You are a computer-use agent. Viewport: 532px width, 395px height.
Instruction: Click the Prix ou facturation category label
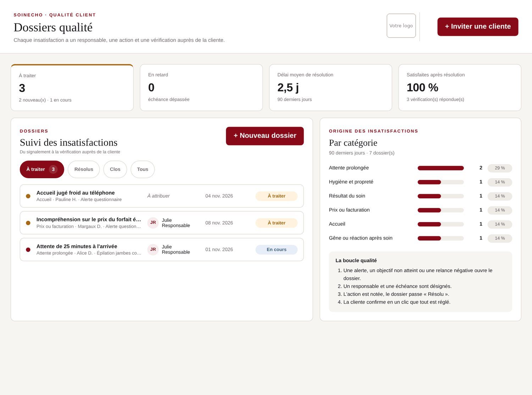tap(349, 210)
